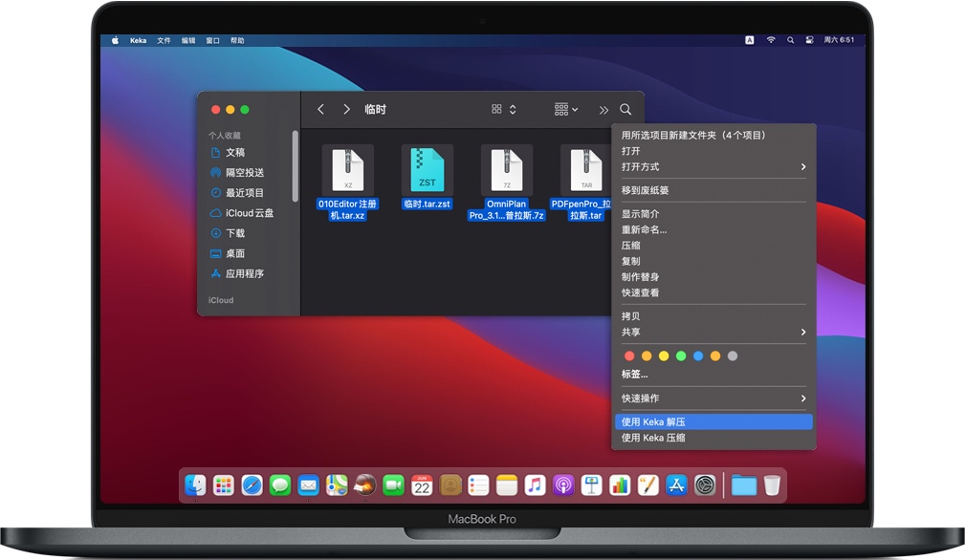The width and height of the screenshot is (965, 560).
Task: Open the Trash in the Dock
Action: point(772,485)
